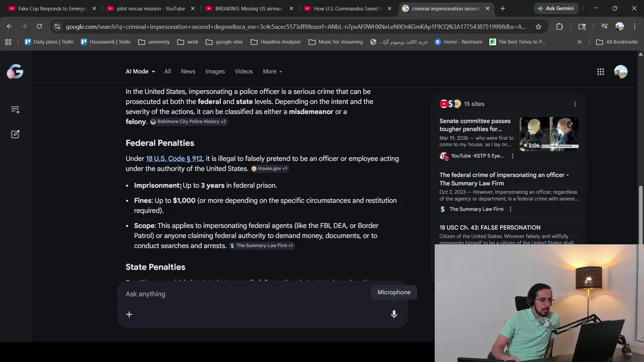644x362 pixels.
Task: Click the Ask Gemini button
Action: (555, 9)
